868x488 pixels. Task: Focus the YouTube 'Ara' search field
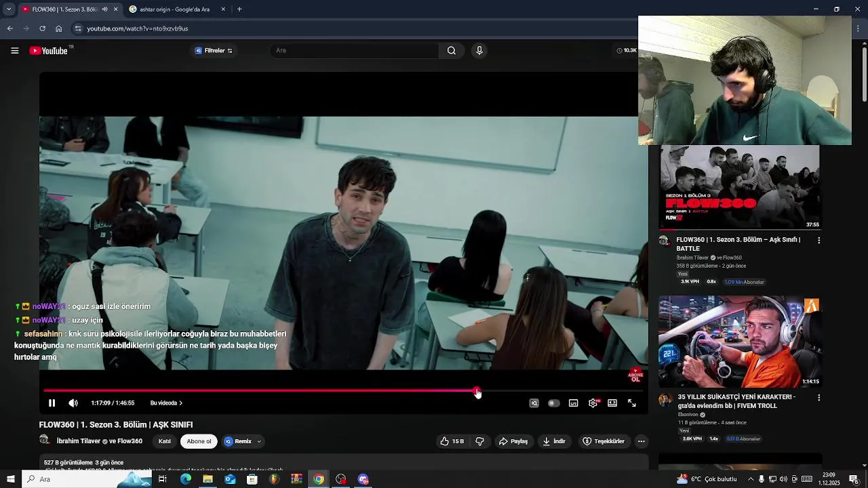354,50
